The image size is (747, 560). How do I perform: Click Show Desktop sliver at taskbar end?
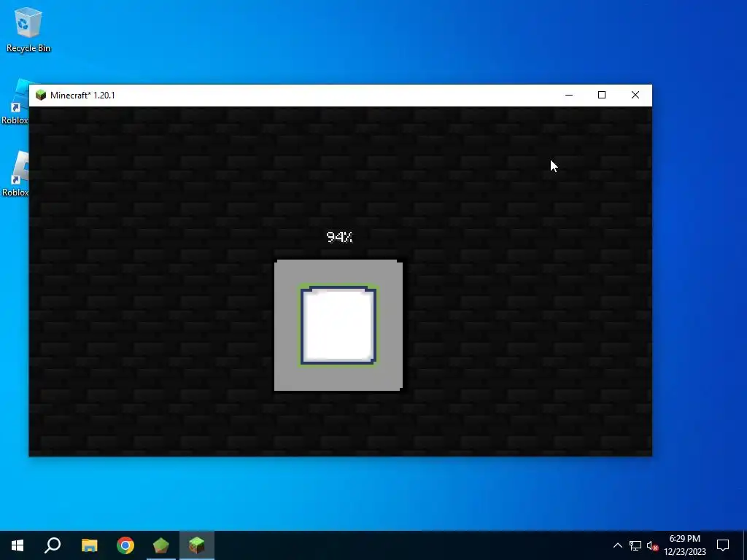(x=745, y=545)
